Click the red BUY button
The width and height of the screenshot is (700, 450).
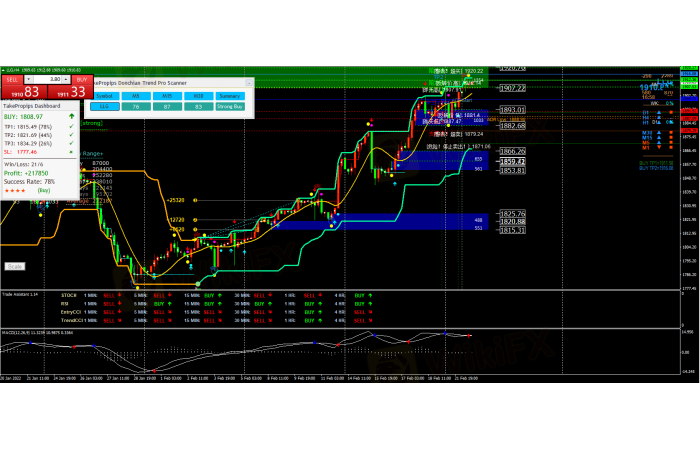coord(82,77)
